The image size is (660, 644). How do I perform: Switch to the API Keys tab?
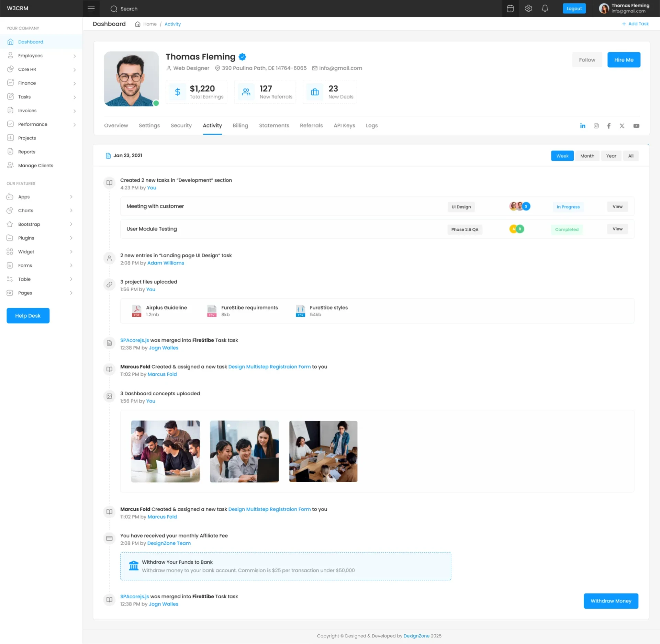click(x=344, y=126)
